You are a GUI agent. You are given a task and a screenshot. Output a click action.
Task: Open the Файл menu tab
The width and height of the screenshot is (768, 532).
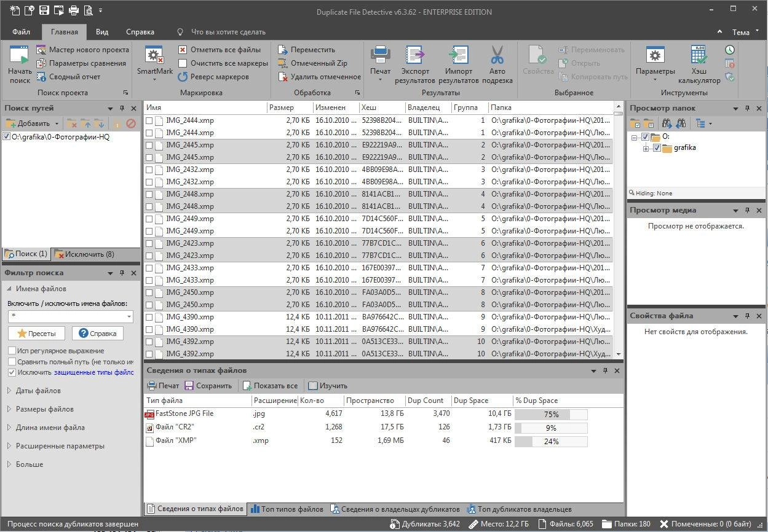click(21, 32)
